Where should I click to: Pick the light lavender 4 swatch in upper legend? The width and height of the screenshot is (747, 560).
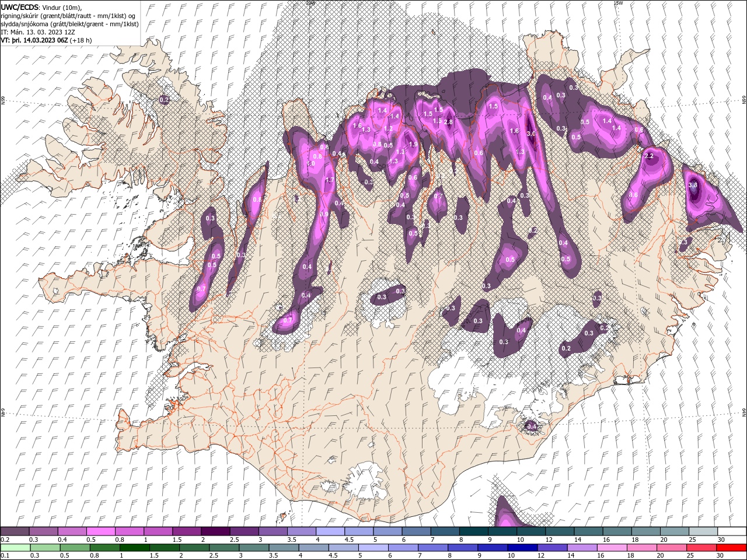[x=330, y=531]
